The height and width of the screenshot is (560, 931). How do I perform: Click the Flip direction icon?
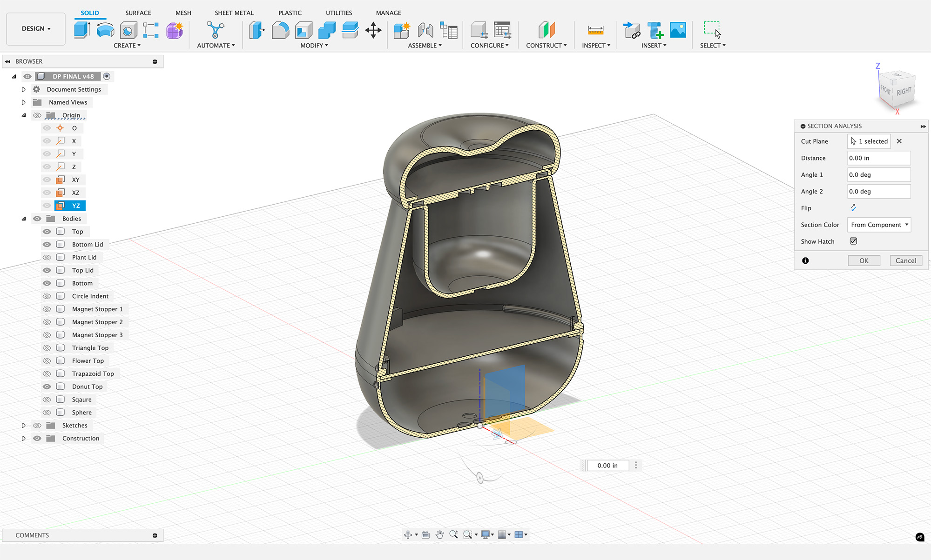tap(853, 208)
